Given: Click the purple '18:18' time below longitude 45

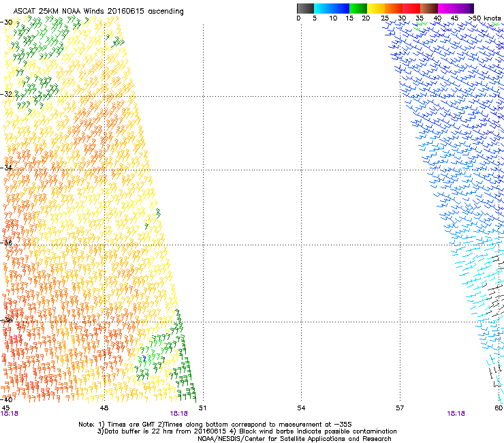Looking at the screenshot, I should [x=10, y=414].
